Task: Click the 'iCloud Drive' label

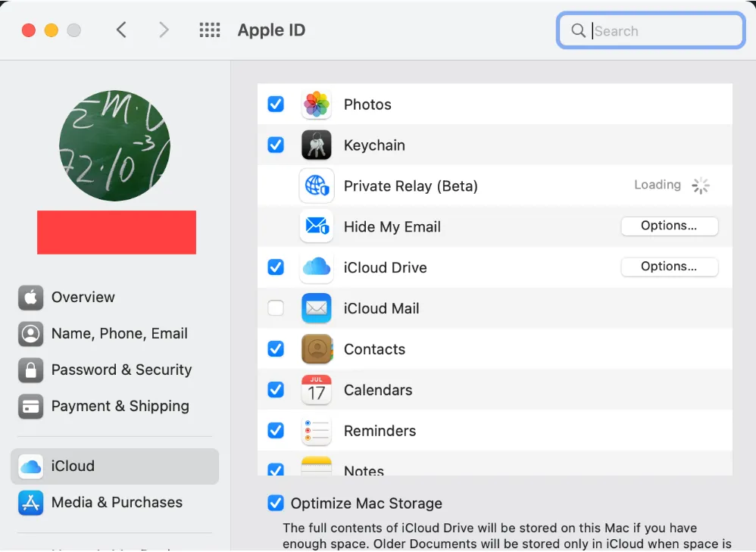Action: click(x=386, y=267)
